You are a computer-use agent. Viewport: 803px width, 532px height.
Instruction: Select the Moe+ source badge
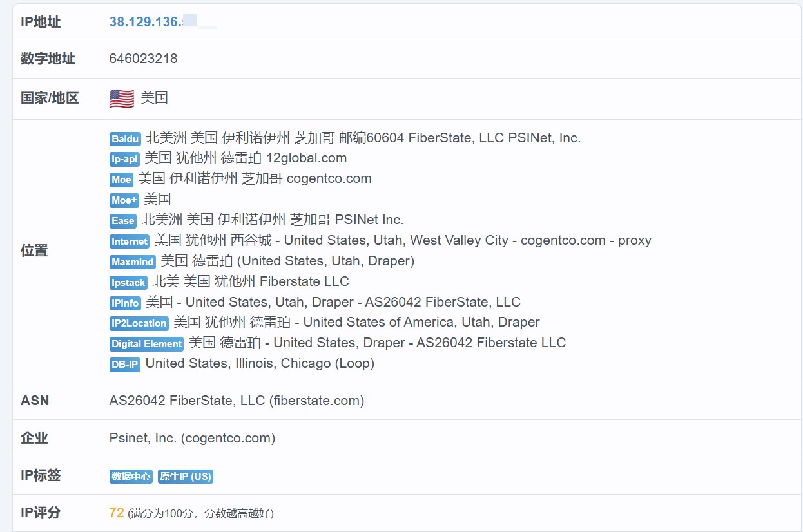click(x=124, y=200)
